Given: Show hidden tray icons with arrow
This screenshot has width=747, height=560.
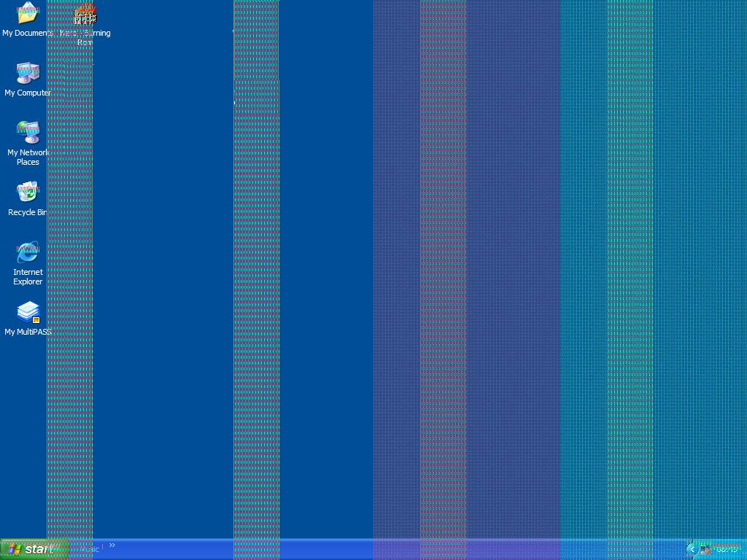Looking at the screenshot, I should tap(692, 549).
